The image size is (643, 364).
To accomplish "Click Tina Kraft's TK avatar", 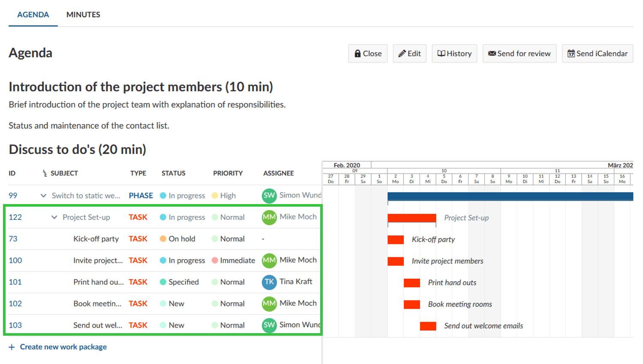I will pyautogui.click(x=269, y=282).
